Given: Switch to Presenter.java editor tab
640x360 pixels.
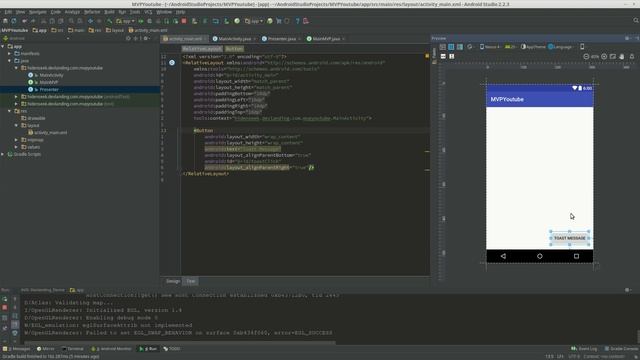Looking at the screenshot, I should coord(281,39).
